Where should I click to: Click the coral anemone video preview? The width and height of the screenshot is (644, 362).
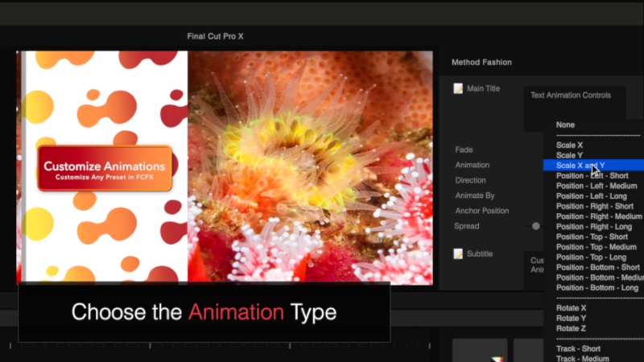pos(310,167)
